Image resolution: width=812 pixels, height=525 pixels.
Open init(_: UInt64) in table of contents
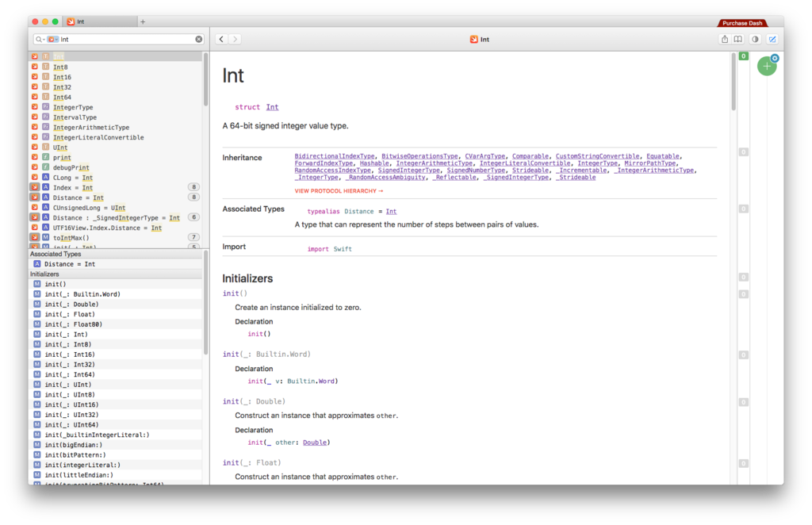pyautogui.click(x=116, y=425)
